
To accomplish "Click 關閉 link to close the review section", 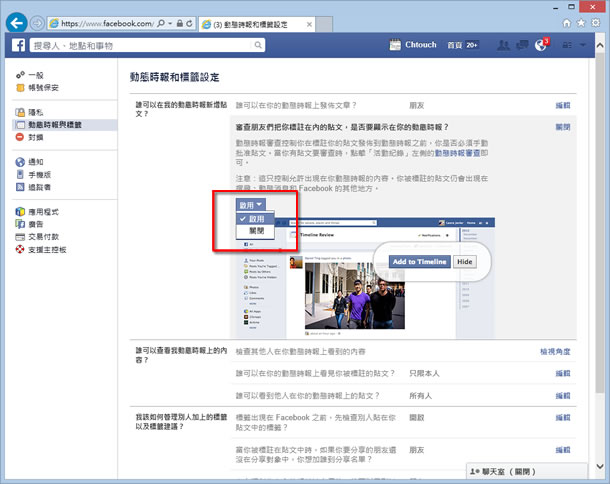I will [x=562, y=127].
